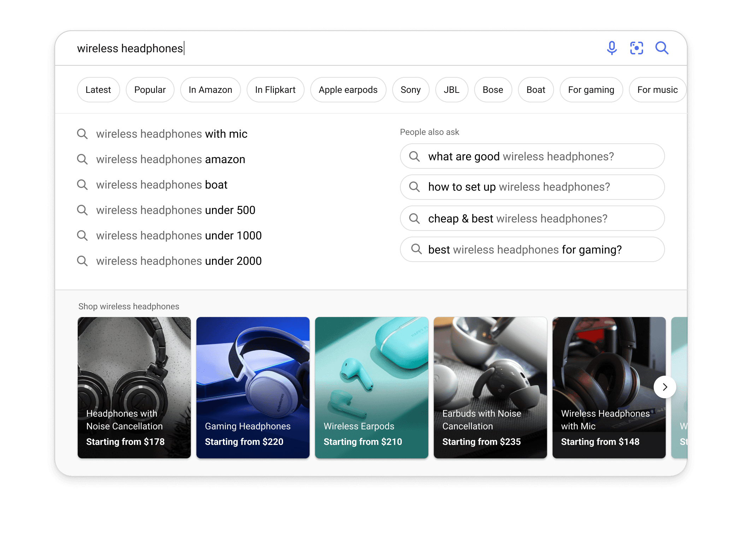Image resolution: width=742 pixels, height=560 pixels.
Task: Click magnifier icon beside 'under 500' suggestion
Action: pyautogui.click(x=82, y=210)
